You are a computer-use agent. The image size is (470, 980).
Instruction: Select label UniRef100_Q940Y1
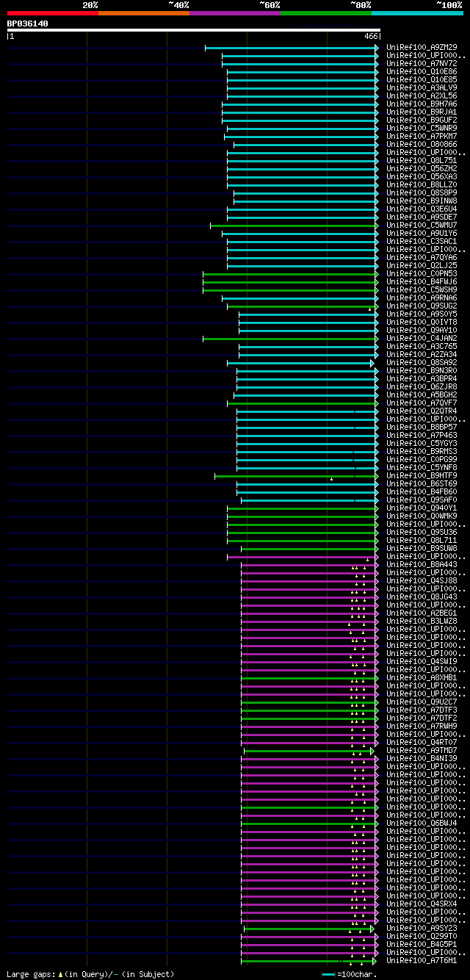(x=422, y=508)
